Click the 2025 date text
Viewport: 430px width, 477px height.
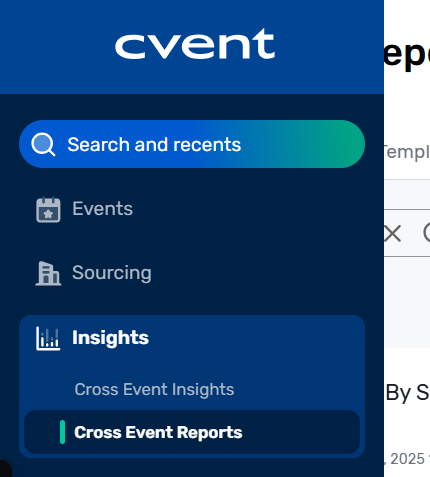pyautogui.click(x=407, y=459)
